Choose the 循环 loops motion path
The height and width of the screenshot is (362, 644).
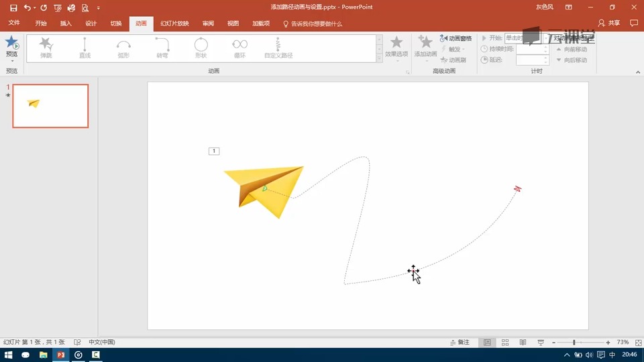click(239, 48)
